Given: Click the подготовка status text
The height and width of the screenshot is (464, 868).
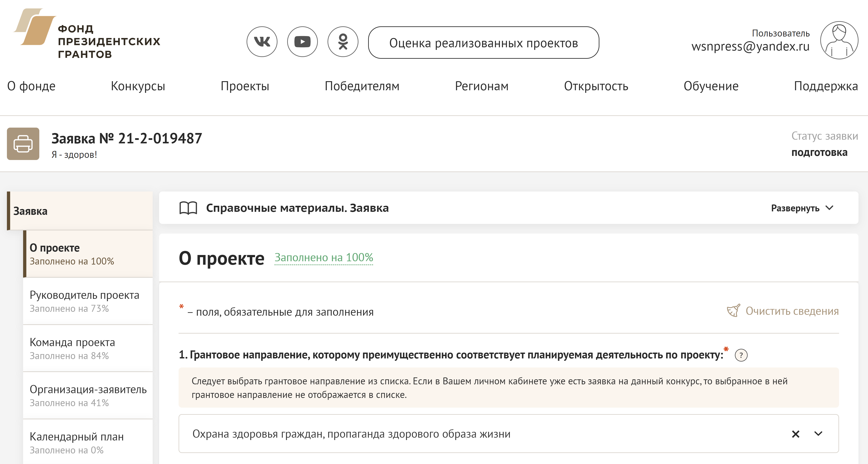Looking at the screenshot, I should [819, 153].
